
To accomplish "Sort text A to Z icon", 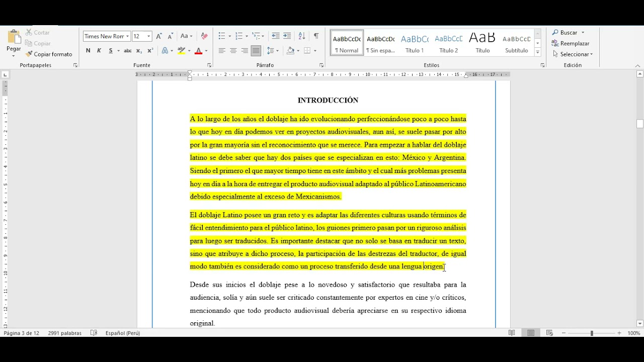I will [302, 36].
